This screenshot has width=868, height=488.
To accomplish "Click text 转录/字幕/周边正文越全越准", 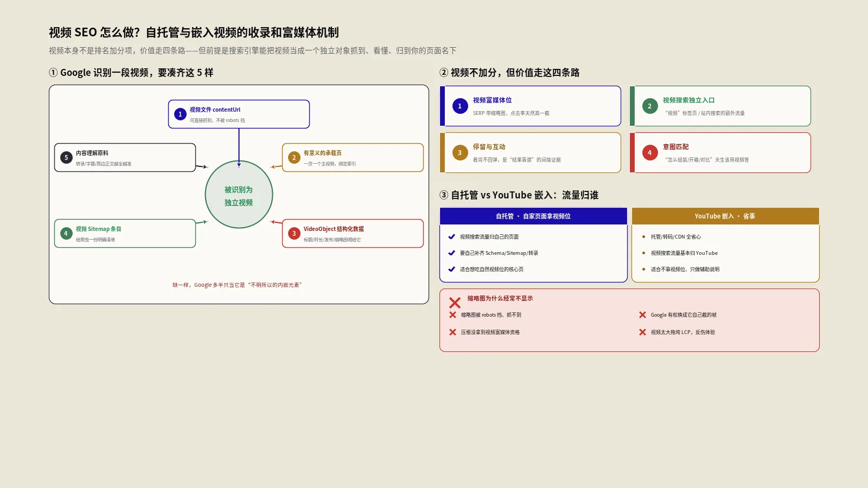I will 104,164.
